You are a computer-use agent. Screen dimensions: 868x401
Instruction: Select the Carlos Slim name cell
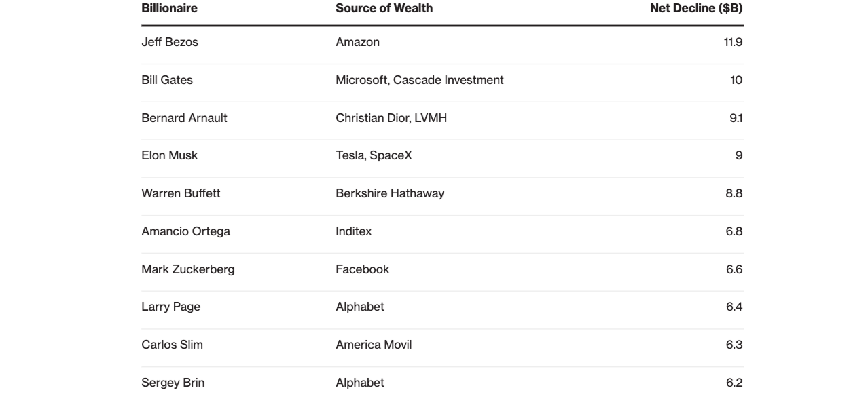pos(172,345)
